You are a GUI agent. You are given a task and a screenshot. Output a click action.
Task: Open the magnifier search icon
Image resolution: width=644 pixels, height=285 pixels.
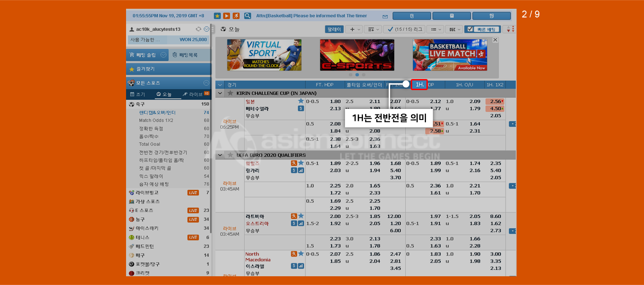tap(247, 16)
